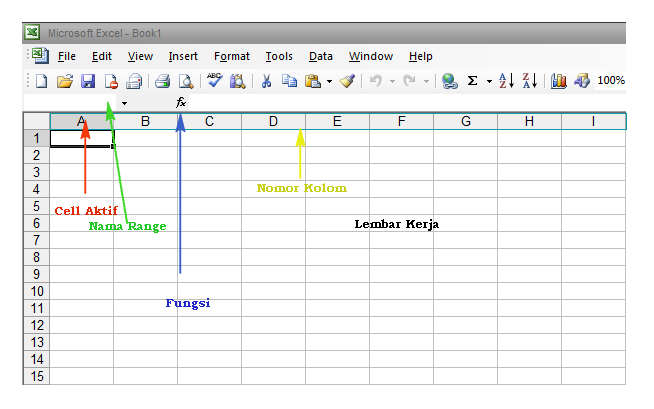
Task: Sort Ascending A to Z icon
Action: pyautogui.click(x=506, y=80)
